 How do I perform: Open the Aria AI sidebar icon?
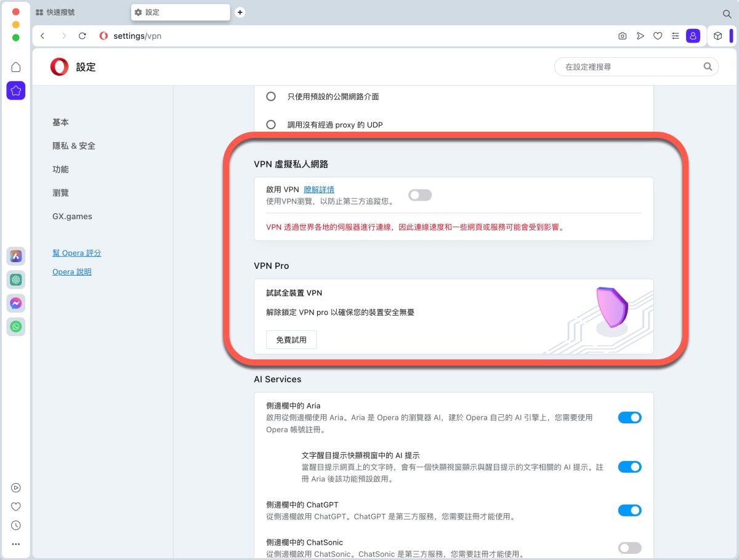click(x=16, y=256)
